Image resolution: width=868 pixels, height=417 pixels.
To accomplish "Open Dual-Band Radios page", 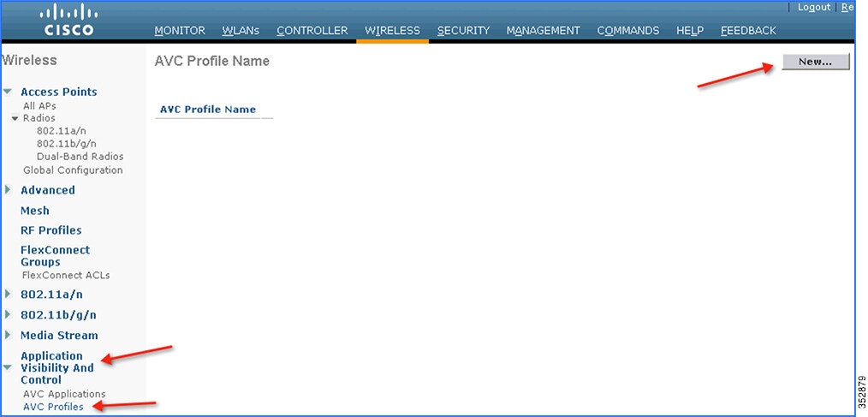I will (80, 157).
